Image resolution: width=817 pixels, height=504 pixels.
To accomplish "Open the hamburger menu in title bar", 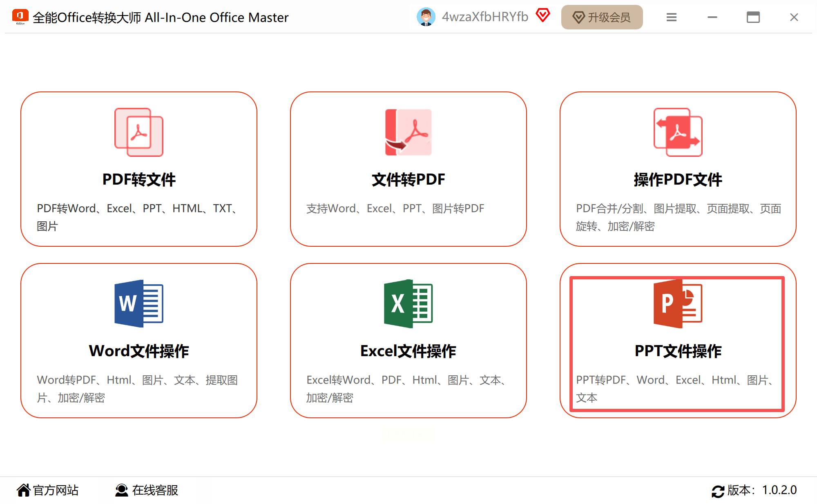I will point(672,17).
